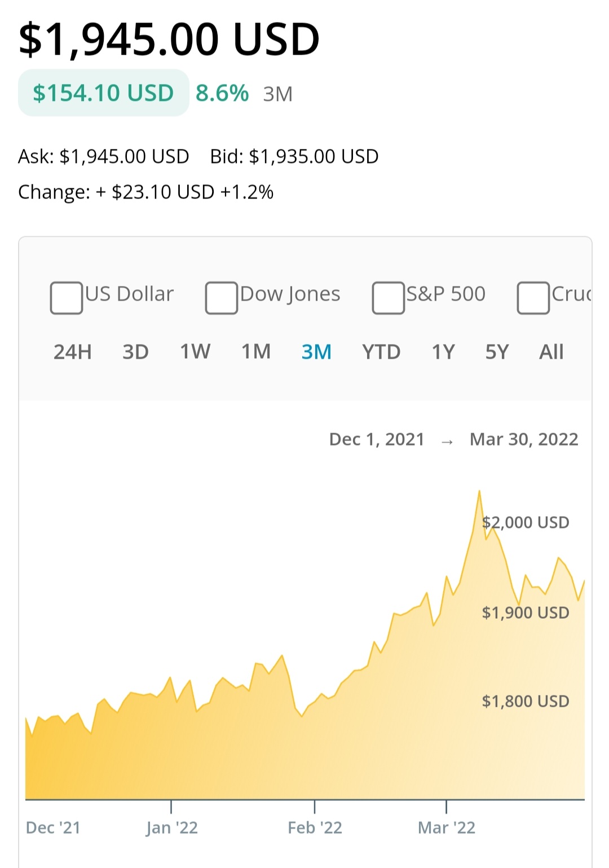
Task: Click the $154.10 USD change badge
Action: coord(104,93)
